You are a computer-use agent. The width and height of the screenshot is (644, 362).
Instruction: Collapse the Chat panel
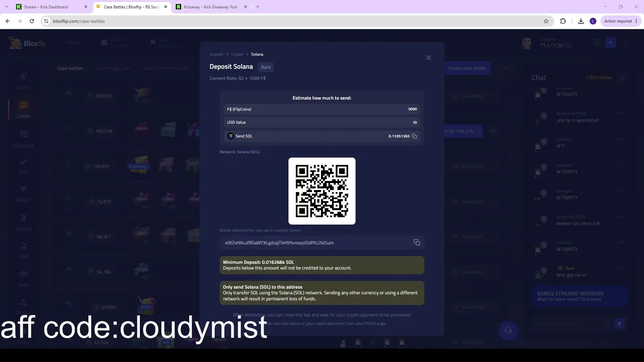pos(622,78)
